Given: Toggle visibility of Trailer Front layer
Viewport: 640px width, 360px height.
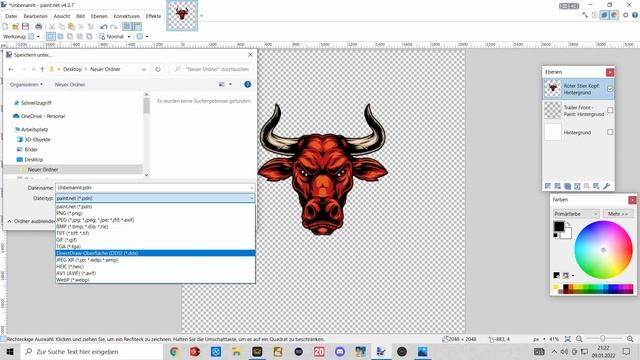Looking at the screenshot, I should [610, 110].
